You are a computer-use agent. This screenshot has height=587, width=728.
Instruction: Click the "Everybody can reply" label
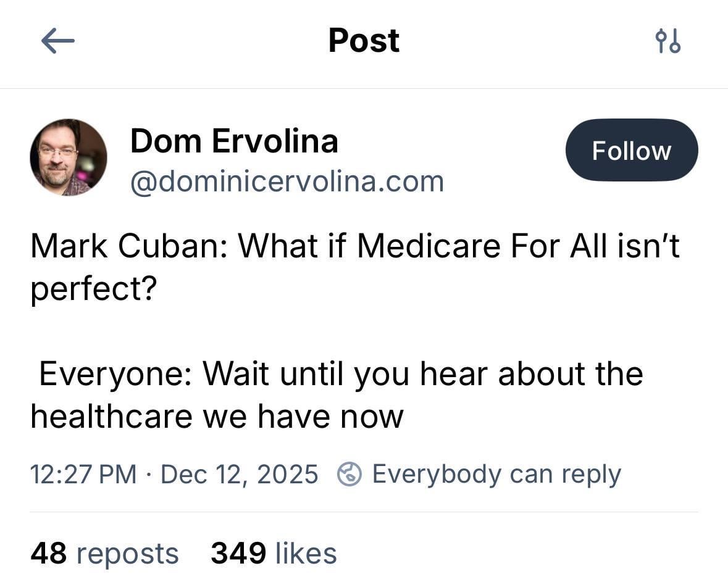[x=496, y=474]
